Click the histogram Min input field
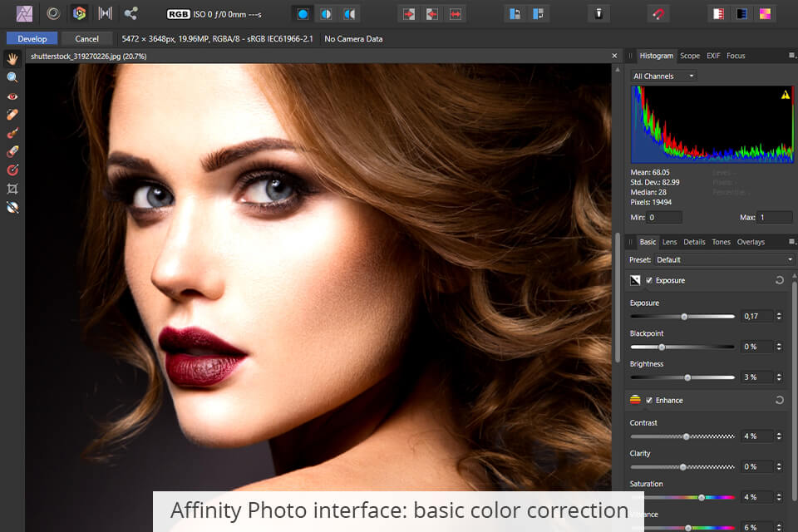 [664, 218]
